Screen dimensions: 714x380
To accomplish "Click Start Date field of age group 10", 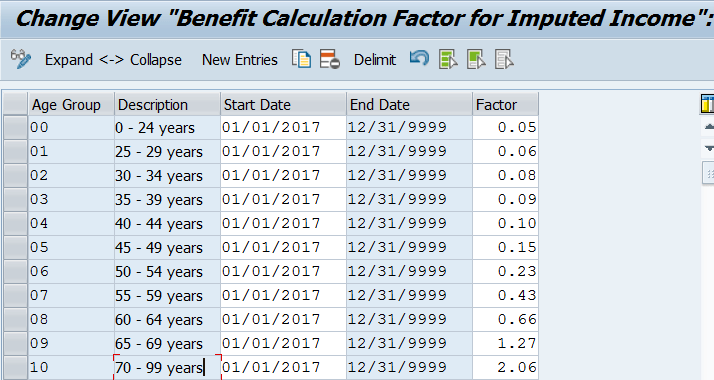I will pyautogui.click(x=283, y=367).
